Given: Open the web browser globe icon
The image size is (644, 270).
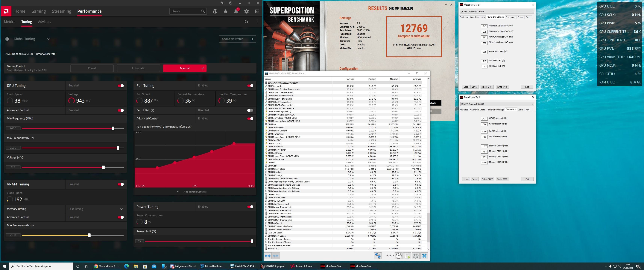Looking at the screenshot, I should [x=215, y=11].
